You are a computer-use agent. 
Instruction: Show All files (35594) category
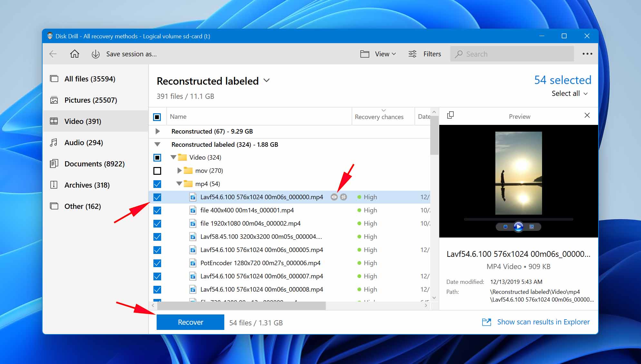[95, 79]
